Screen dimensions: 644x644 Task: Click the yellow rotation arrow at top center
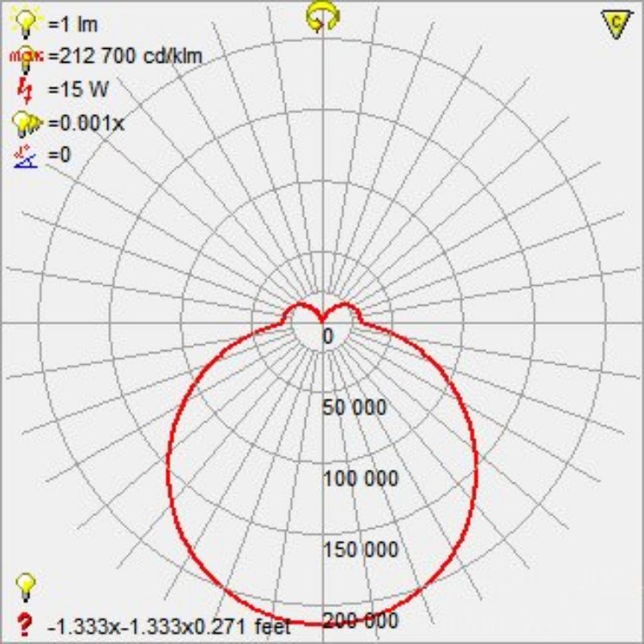(x=321, y=17)
